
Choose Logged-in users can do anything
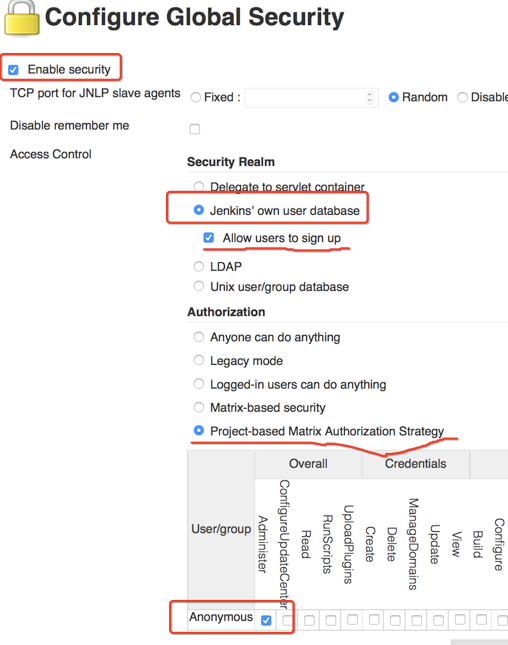(x=199, y=384)
